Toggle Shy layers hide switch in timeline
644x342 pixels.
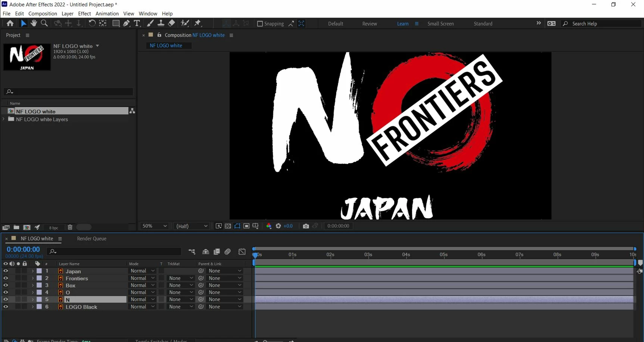(x=205, y=252)
